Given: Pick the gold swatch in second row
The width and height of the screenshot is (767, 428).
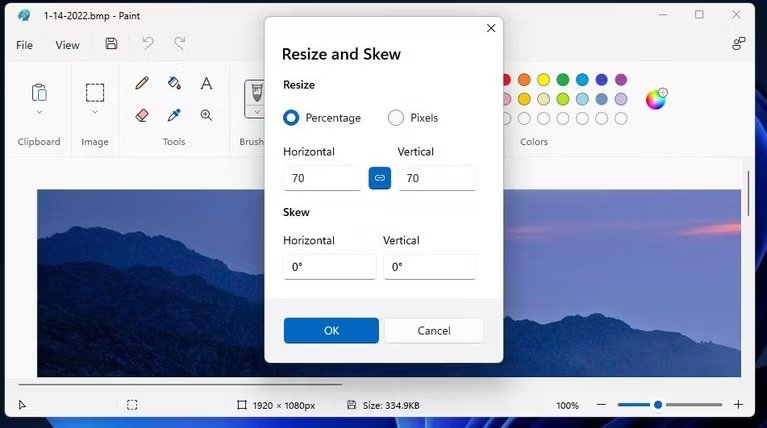Looking at the screenshot, I should [x=524, y=99].
